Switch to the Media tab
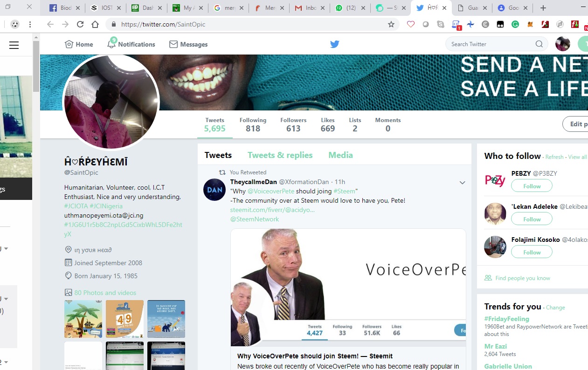This screenshot has height=370, width=588. coord(340,155)
